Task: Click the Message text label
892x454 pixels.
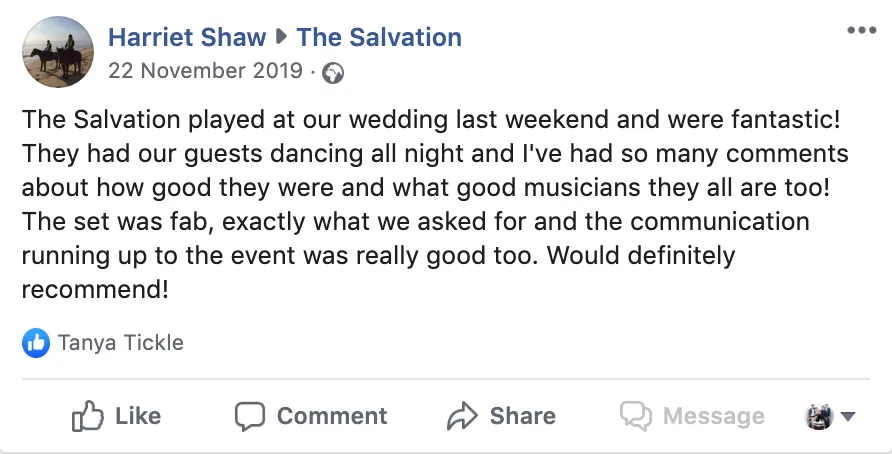Action: [714, 416]
